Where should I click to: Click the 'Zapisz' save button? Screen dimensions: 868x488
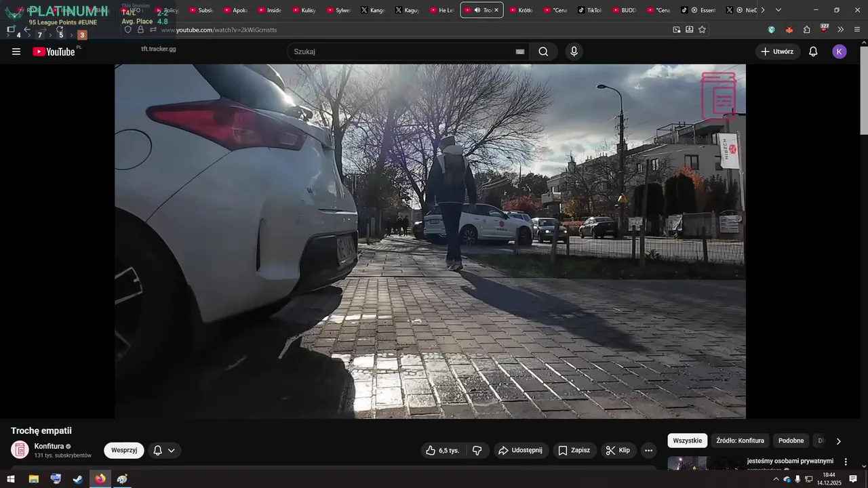[574, 450]
